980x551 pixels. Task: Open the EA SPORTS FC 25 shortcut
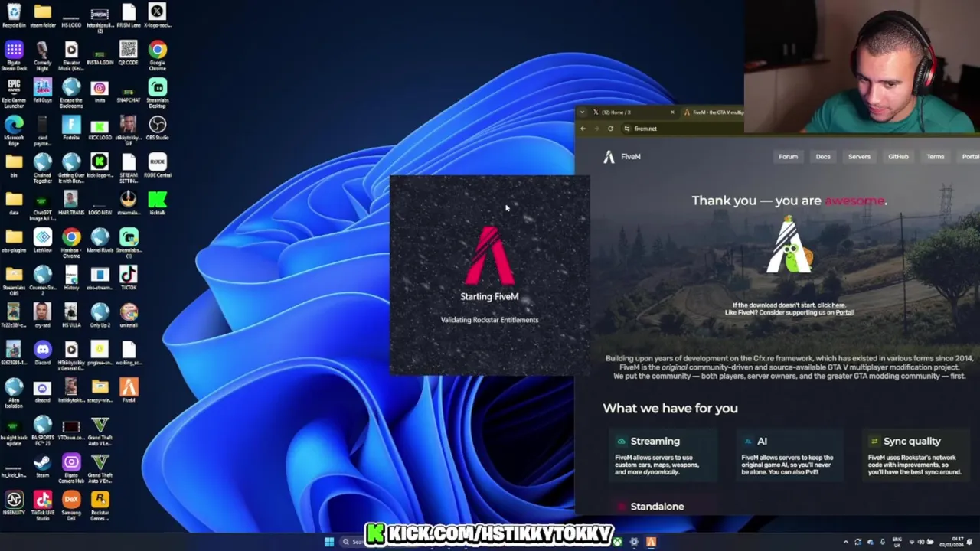point(42,431)
